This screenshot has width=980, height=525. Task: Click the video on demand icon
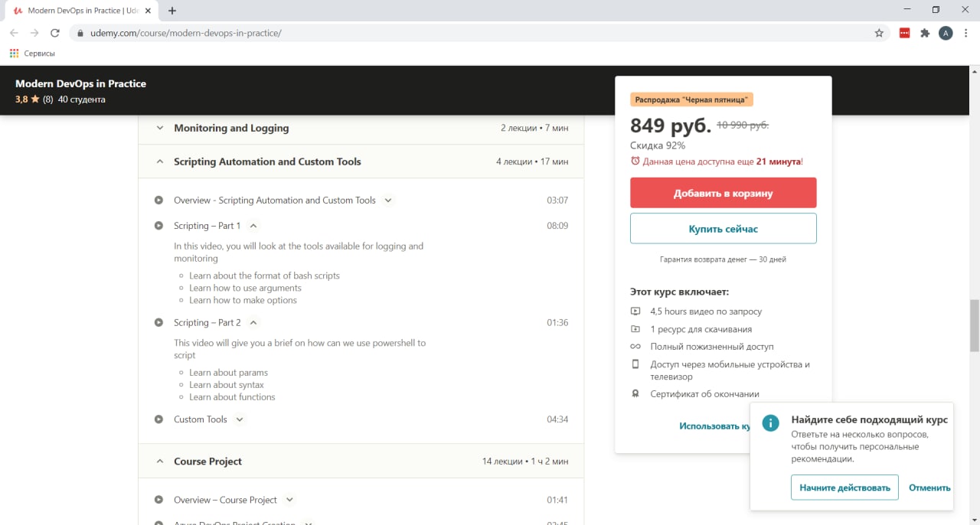(x=635, y=311)
